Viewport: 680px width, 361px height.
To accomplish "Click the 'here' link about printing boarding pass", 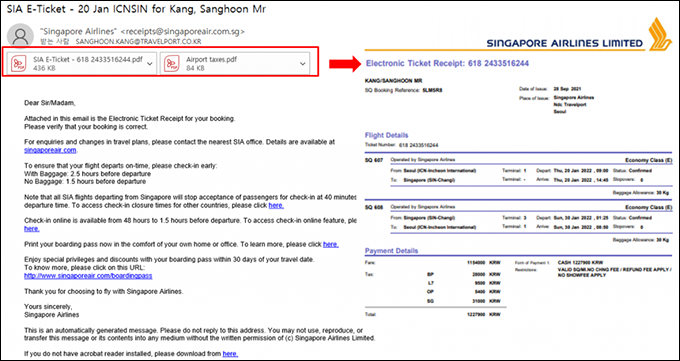I will (x=331, y=244).
